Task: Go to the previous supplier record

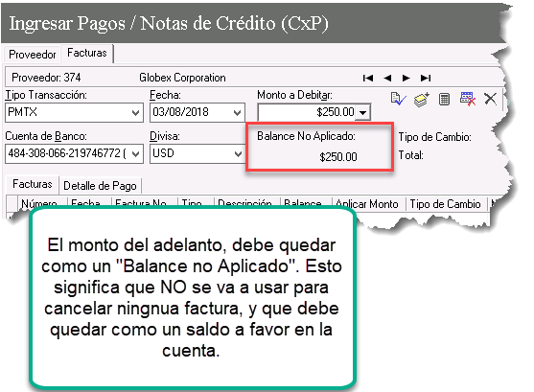Action: tap(387, 78)
